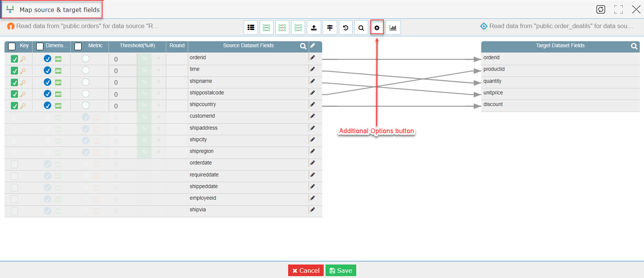Viewport: 644px width, 278px height.
Task: Open the bar chart toolbar icon
Action: pos(393,27)
